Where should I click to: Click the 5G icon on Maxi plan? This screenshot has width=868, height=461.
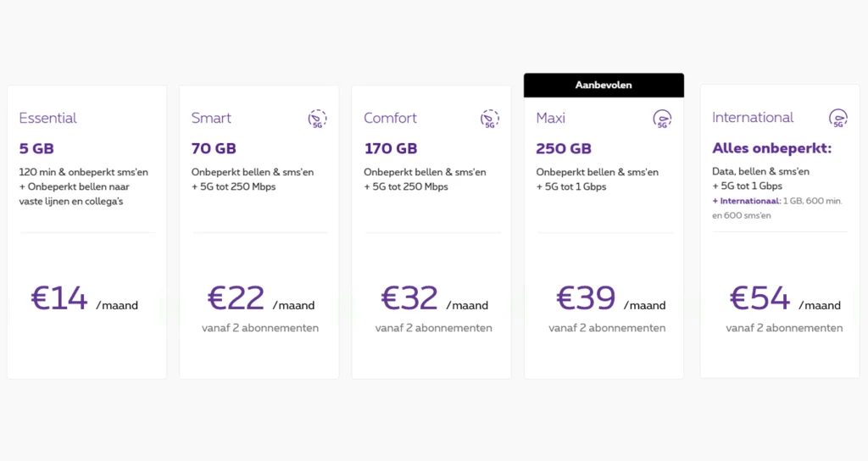pyautogui.click(x=662, y=119)
